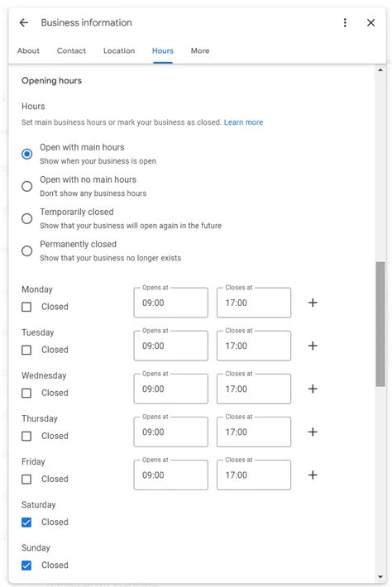Uncheck the Saturday Closed checkbox
Image resolution: width=392 pixels, height=587 pixels.
tap(26, 523)
